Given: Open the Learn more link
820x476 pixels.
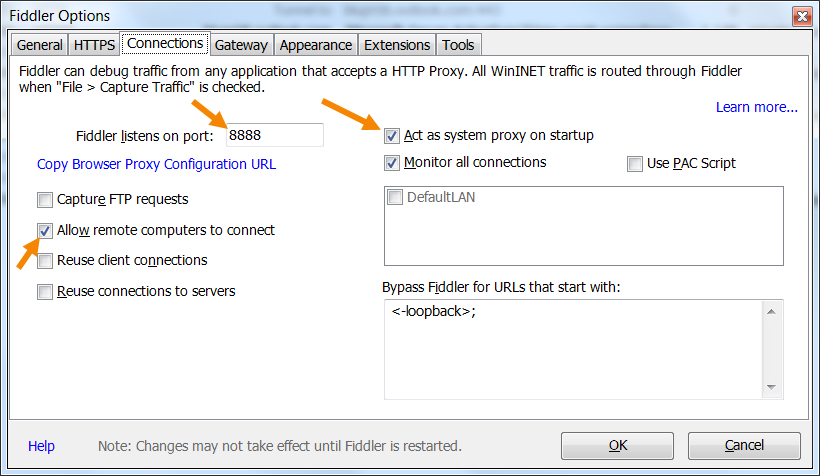Looking at the screenshot, I should tap(756, 107).
